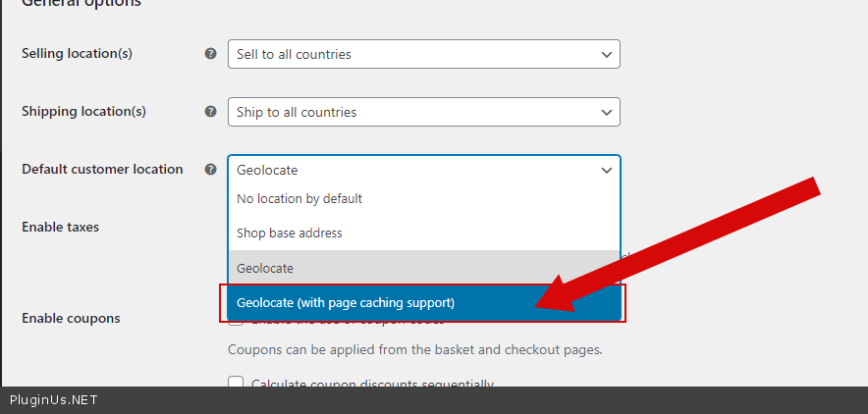This screenshot has width=868, height=414.
Task: Open the 'Ship to all countries' dropdown
Action: 422,112
